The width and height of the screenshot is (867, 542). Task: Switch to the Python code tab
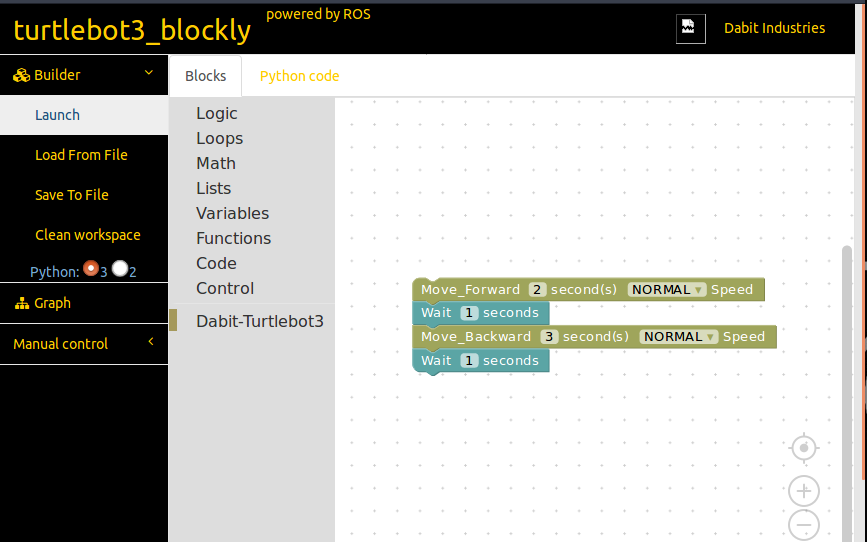(299, 76)
